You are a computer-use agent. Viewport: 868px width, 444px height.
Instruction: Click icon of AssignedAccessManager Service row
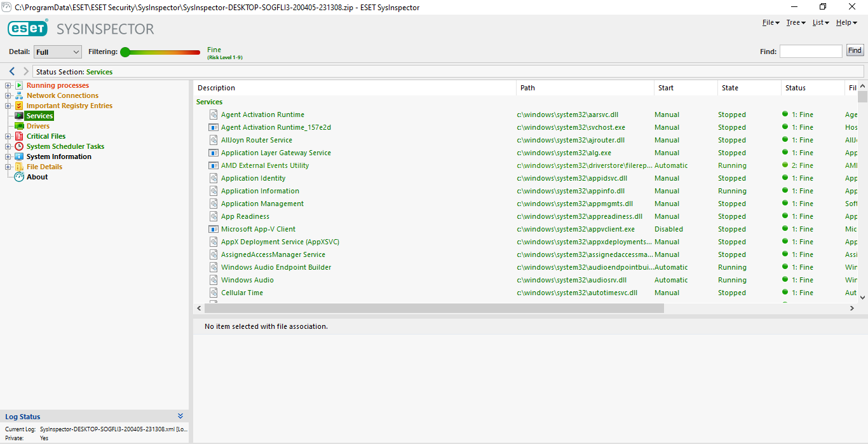214,254
